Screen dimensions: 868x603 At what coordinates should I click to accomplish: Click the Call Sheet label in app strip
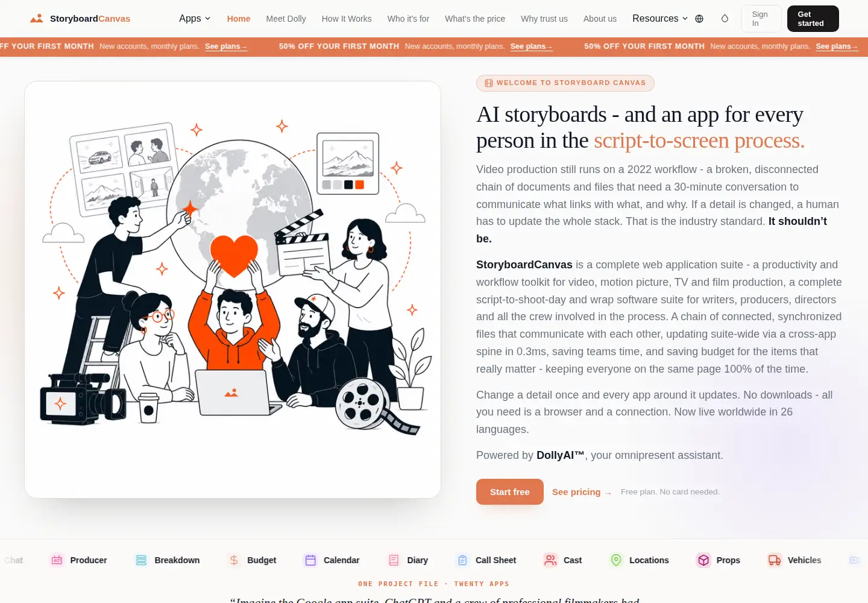point(495,560)
